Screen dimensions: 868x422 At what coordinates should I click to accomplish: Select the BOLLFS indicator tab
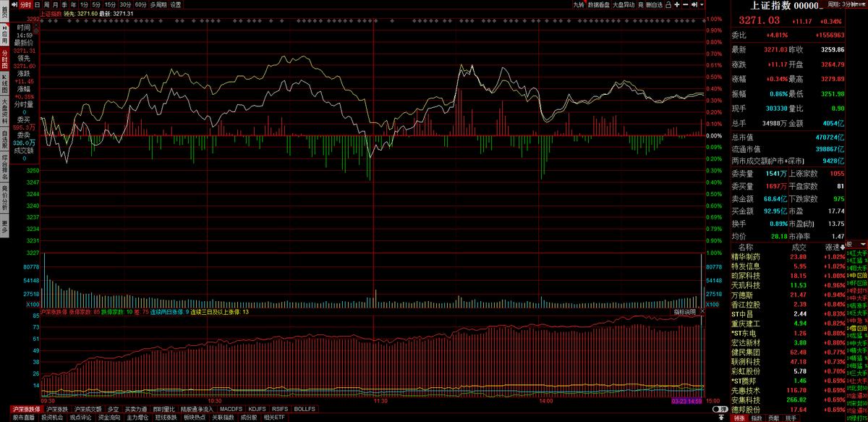coord(305,409)
